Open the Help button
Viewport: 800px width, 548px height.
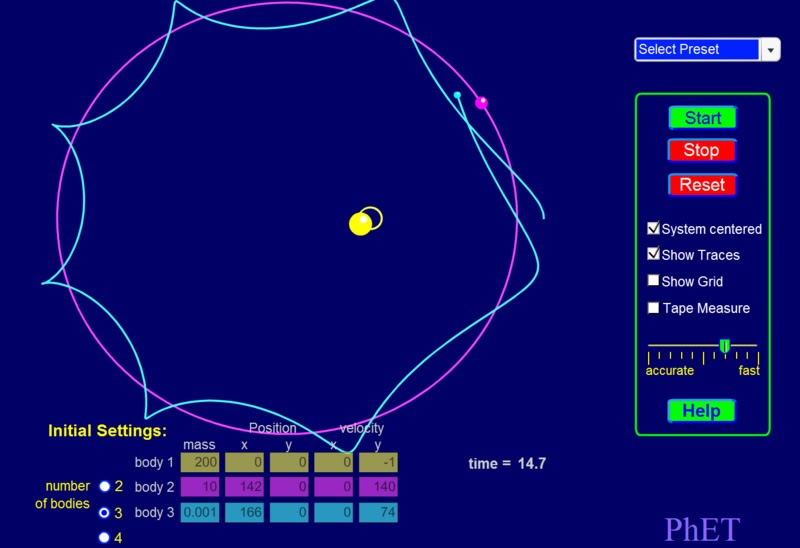[x=702, y=411]
